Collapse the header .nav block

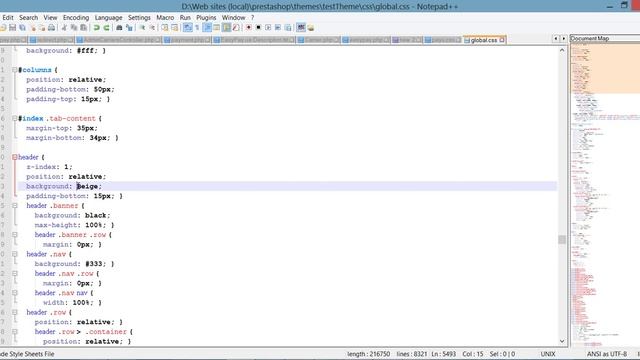(x=15, y=254)
